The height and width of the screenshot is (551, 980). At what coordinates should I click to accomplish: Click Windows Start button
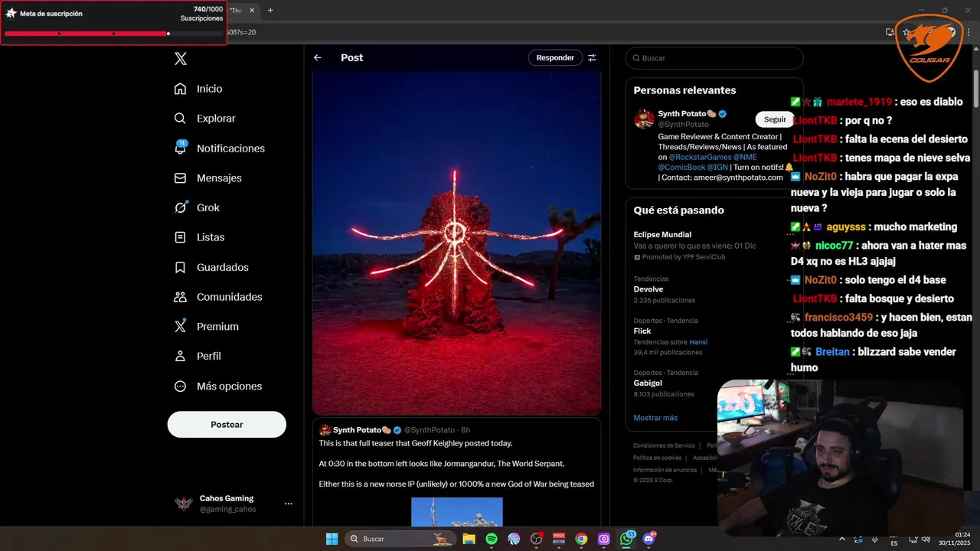332,539
